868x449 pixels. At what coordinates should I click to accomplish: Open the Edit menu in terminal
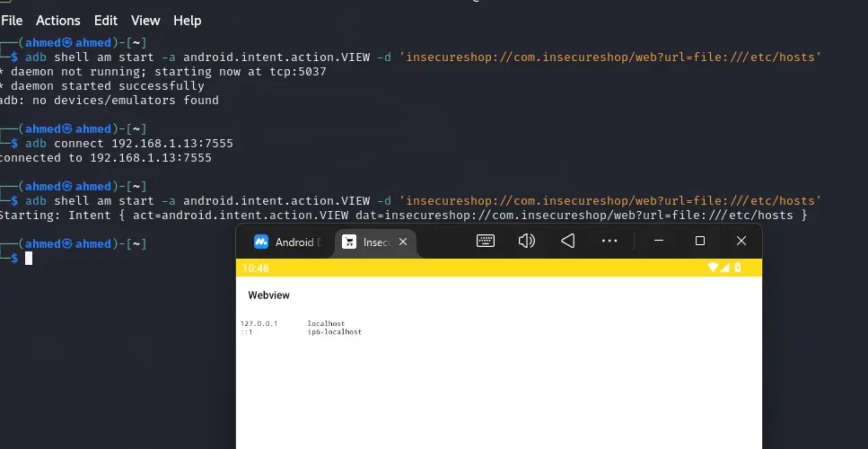click(x=106, y=21)
